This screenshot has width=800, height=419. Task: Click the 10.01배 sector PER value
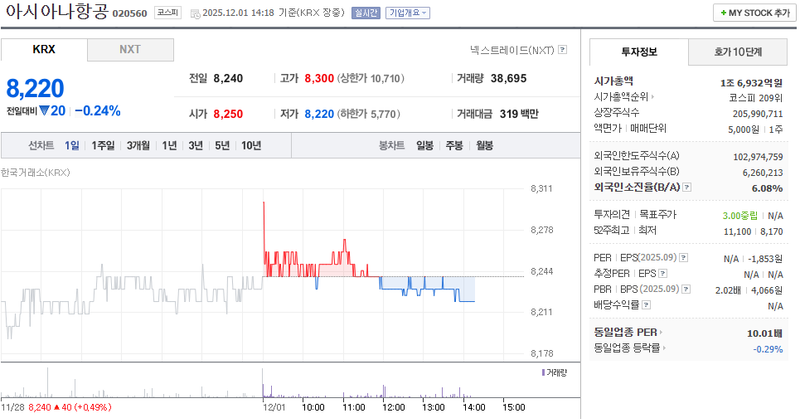coord(765,333)
